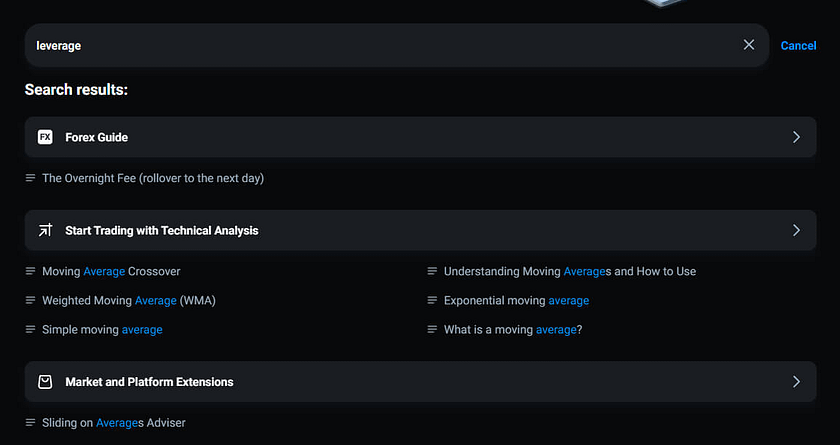The width and height of the screenshot is (840, 445).
Task: Click list icon beside Weighted Moving Average
Action: 31,300
